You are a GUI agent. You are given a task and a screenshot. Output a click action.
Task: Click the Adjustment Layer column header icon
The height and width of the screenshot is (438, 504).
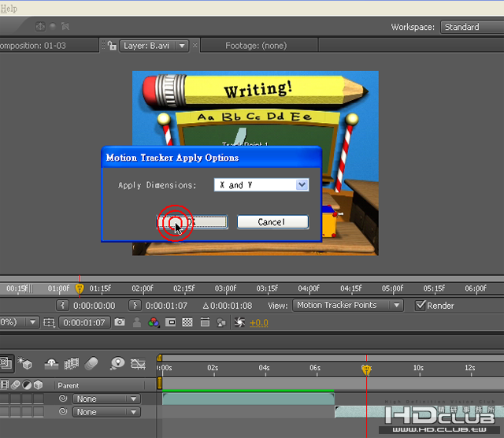point(27,385)
